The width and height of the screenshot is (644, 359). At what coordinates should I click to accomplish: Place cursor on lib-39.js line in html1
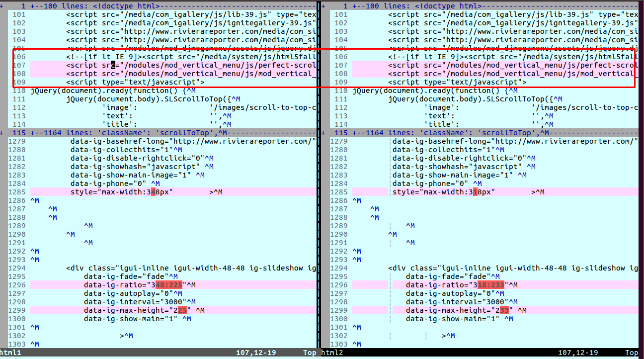[191, 15]
